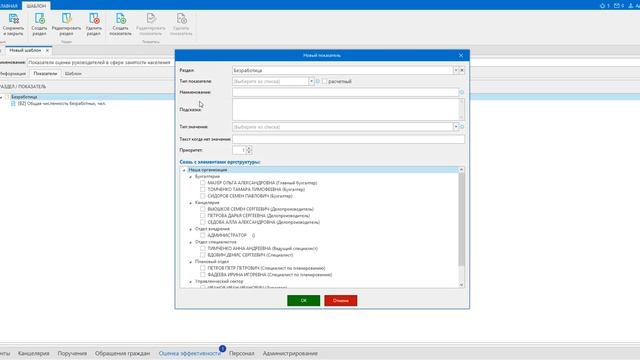Image resolution: width=640 pixels, height=360 pixels.
Task: Check the ТОМЧЕНКО ТАМАРА ТИМОФЕЕВНА checkbox
Action: coord(202,189)
